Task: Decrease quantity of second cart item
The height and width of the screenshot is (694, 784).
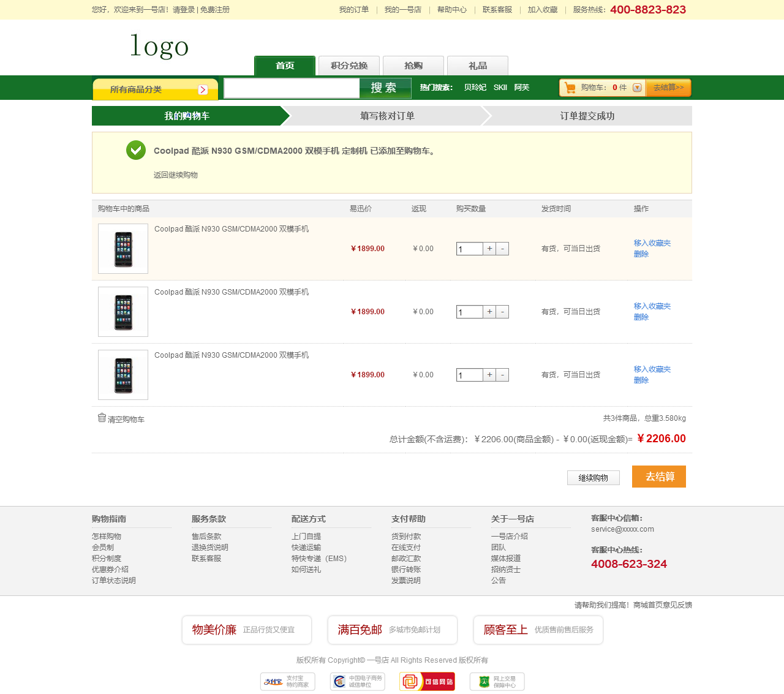Action: (x=502, y=312)
